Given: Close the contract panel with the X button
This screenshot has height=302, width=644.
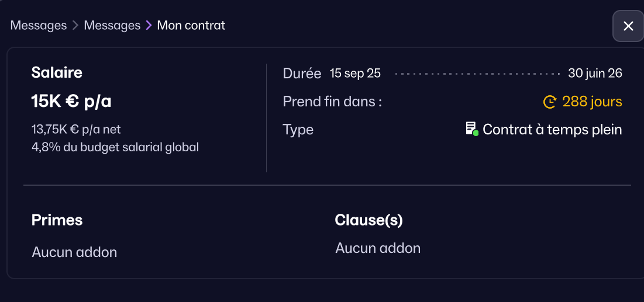Looking at the screenshot, I should click(x=628, y=26).
